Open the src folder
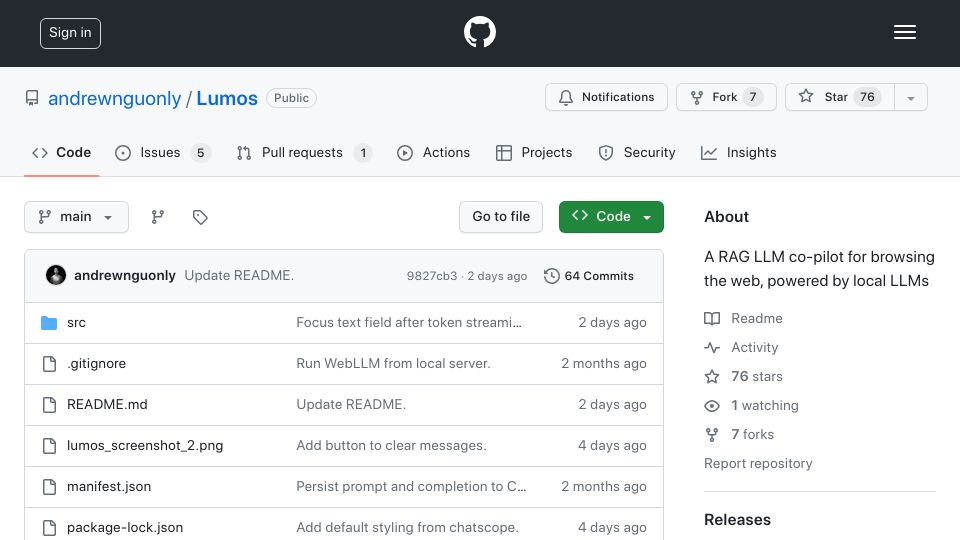This screenshot has width=960, height=540. [x=77, y=323]
